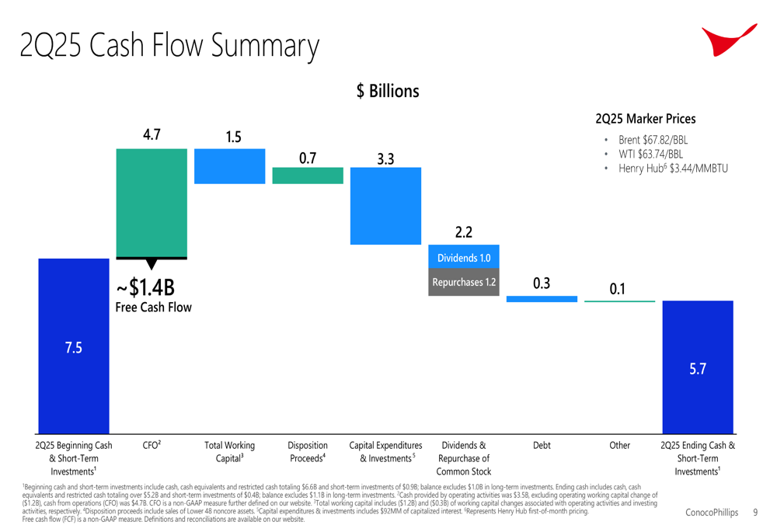Select the Henry Hub $3.44/MMBTU bullet item

click(672, 169)
